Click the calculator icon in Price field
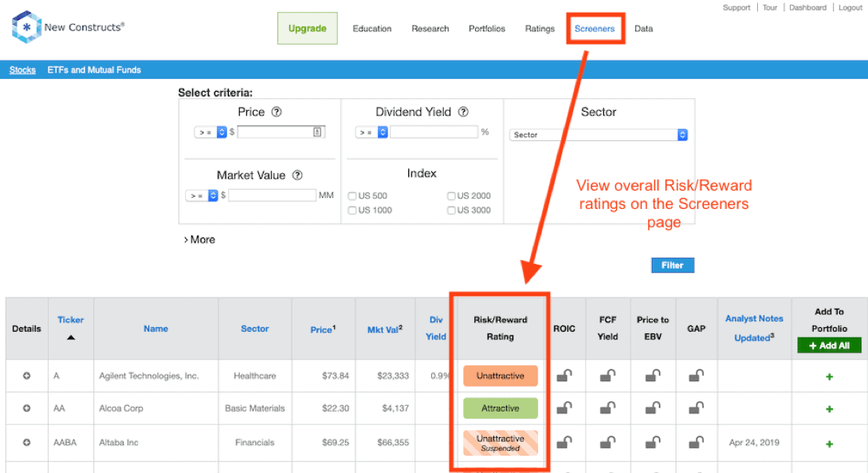This screenshot has height=473, width=868. (x=317, y=132)
